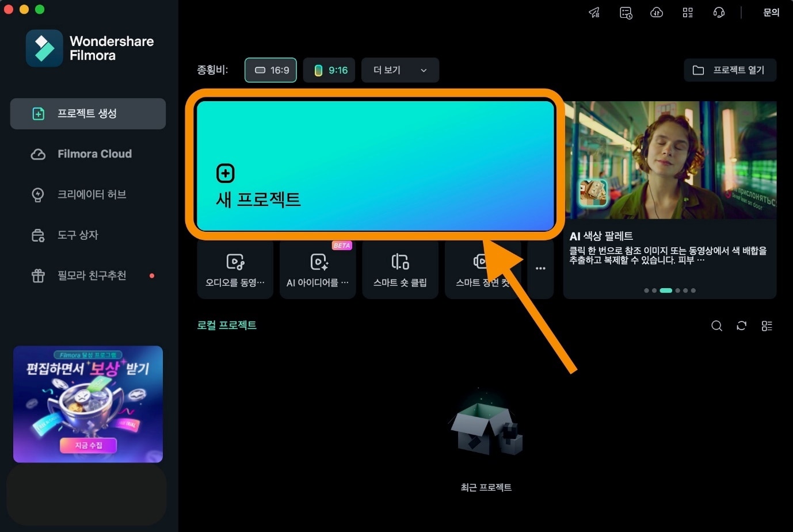Click the apps grid icon in top bar
The width and height of the screenshot is (793, 532).
[x=688, y=13]
